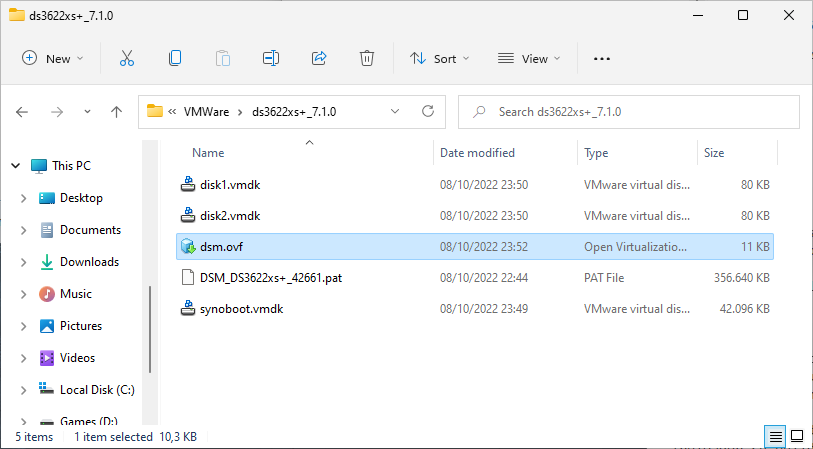
Task: Expand the Videos tree node
Action: (23, 358)
